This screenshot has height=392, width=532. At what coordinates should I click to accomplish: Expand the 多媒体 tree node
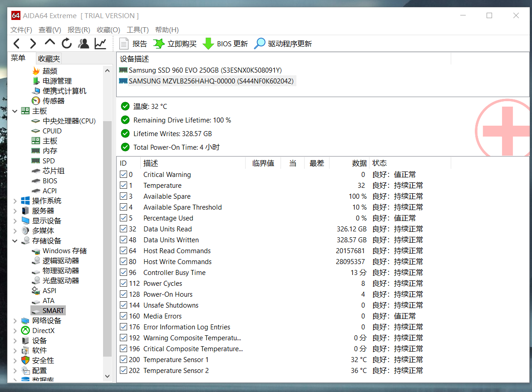[x=15, y=230]
